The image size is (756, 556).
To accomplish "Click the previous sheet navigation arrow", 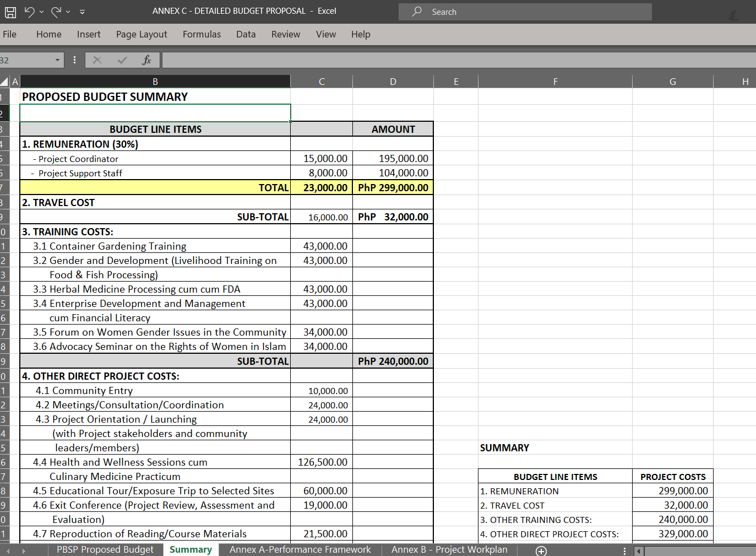I will click(8, 551).
